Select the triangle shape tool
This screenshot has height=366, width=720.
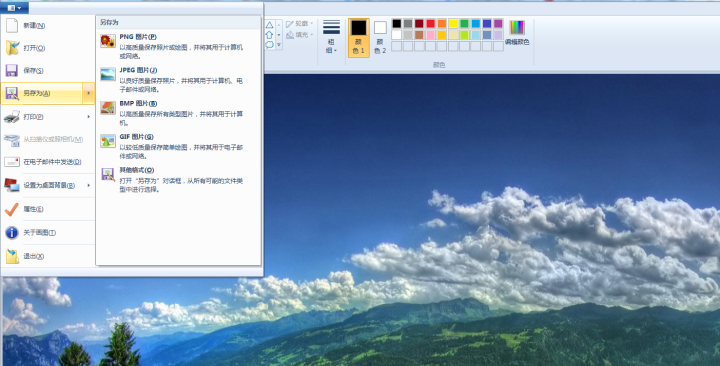270,25
